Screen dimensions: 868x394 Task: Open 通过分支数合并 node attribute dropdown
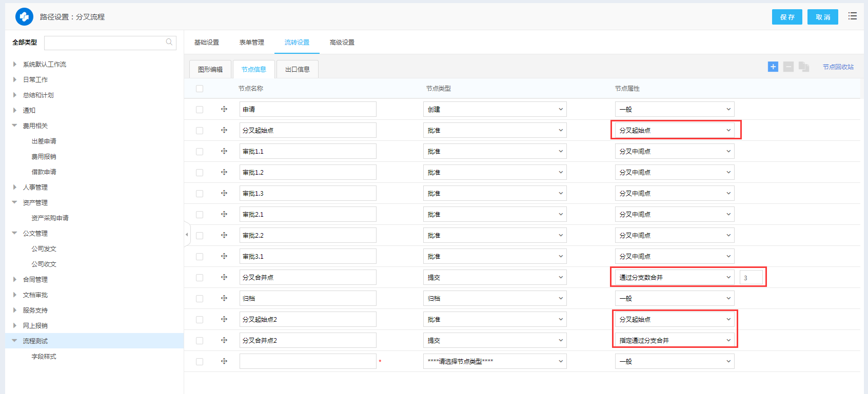(x=674, y=277)
